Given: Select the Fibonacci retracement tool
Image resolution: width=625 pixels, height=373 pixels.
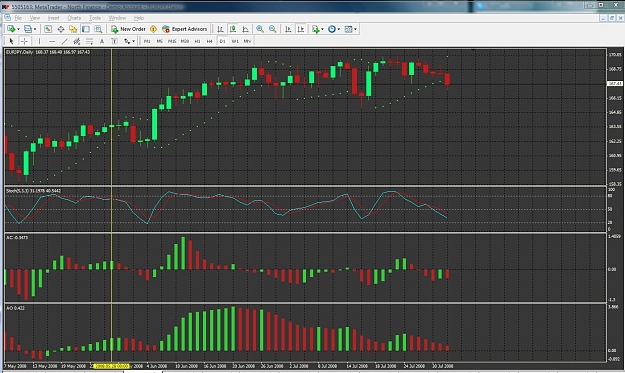Looking at the screenshot, I should click(x=89, y=41).
